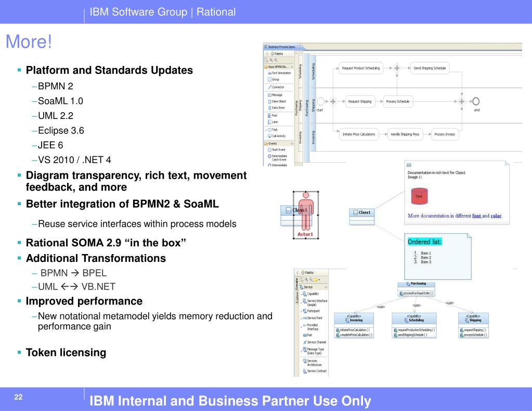
Task: Click the Handle Shipping Price task
Action: pyautogui.click(x=405, y=134)
